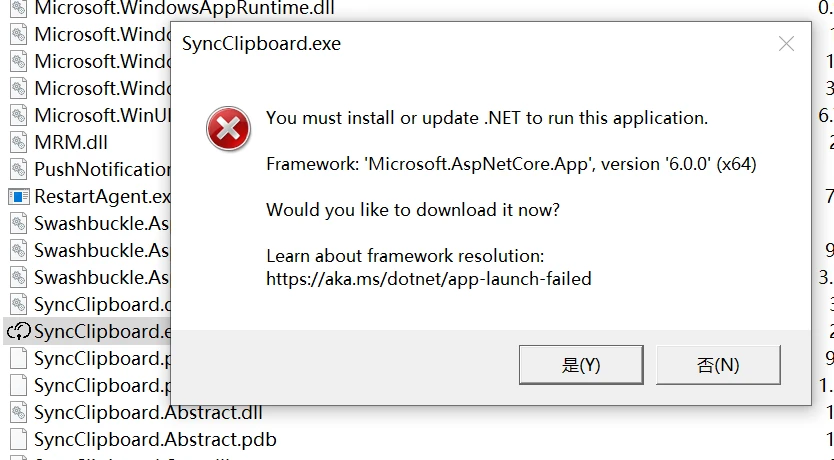The height and width of the screenshot is (460, 834).
Task: Click the SyncClipboard.Abstract.dll file icon
Action: click(x=18, y=412)
